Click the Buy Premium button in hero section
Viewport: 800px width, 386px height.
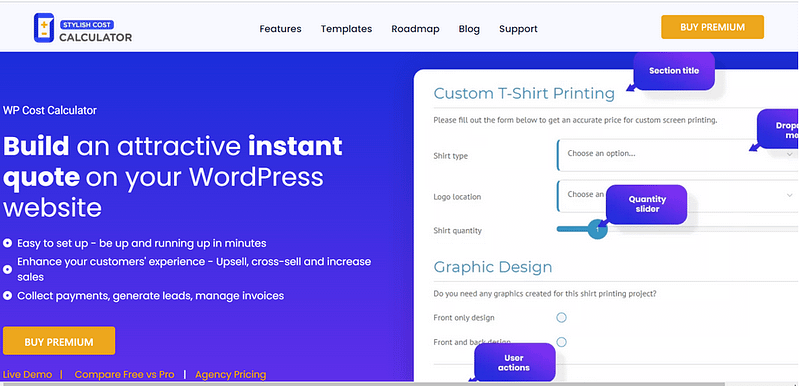pos(59,341)
